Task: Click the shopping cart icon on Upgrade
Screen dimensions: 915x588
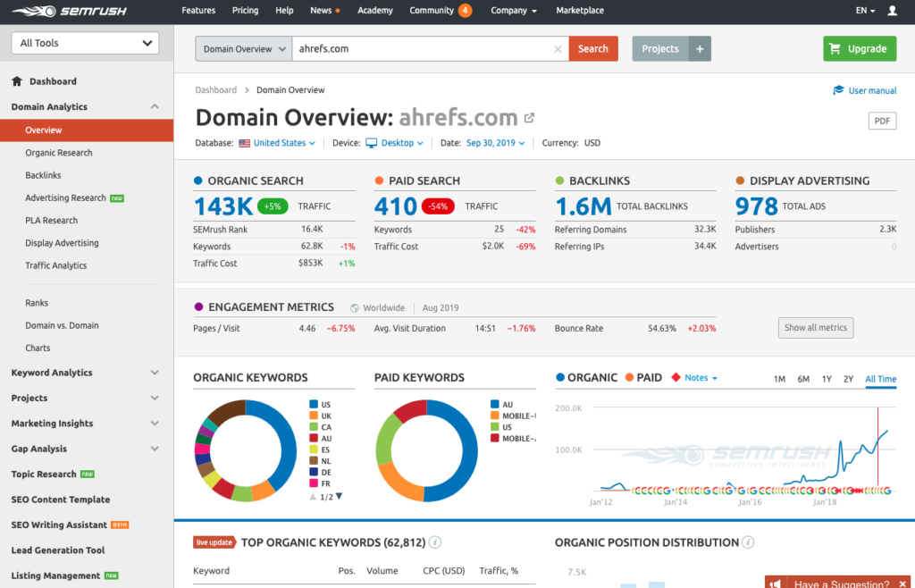Action: point(835,49)
